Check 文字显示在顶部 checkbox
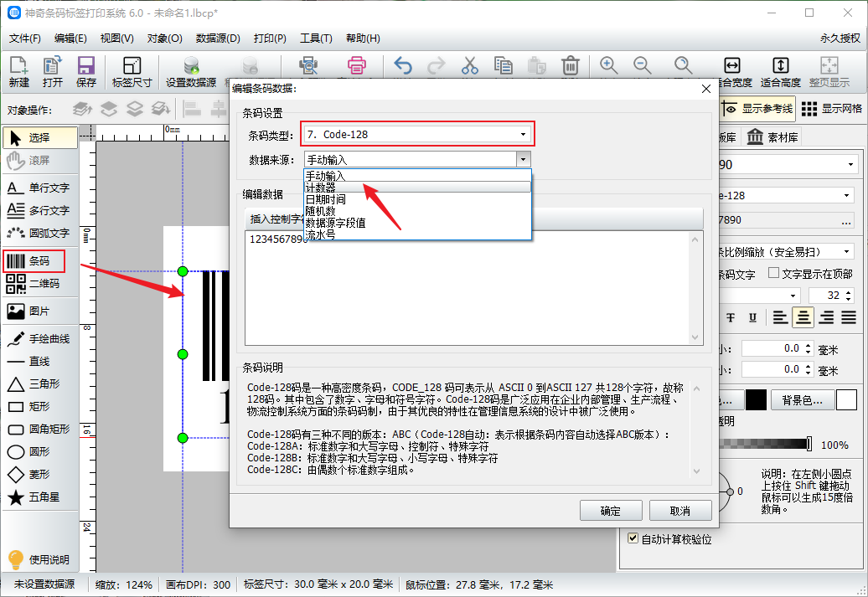Image resolution: width=868 pixels, height=597 pixels. 774,273
